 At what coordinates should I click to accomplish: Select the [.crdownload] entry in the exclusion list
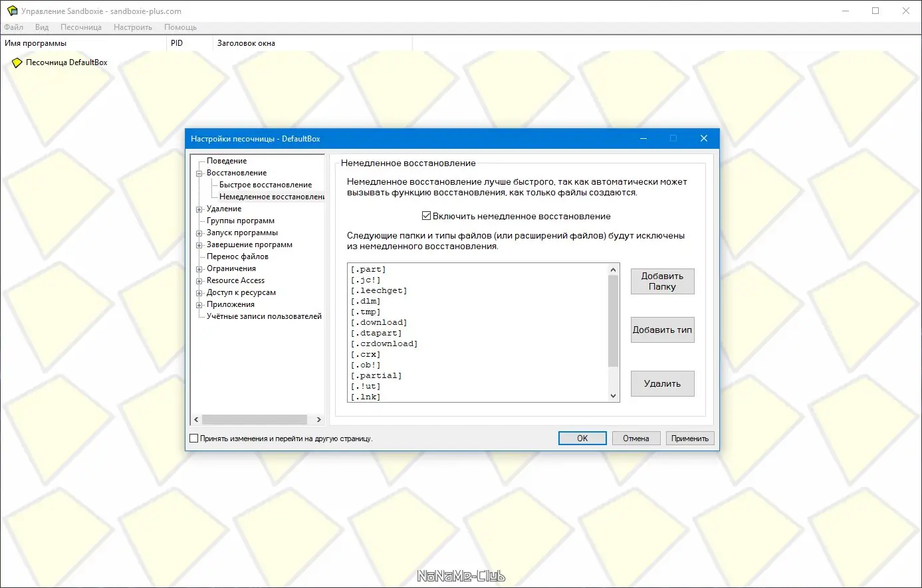pyautogui.click(x=384, y=343)
